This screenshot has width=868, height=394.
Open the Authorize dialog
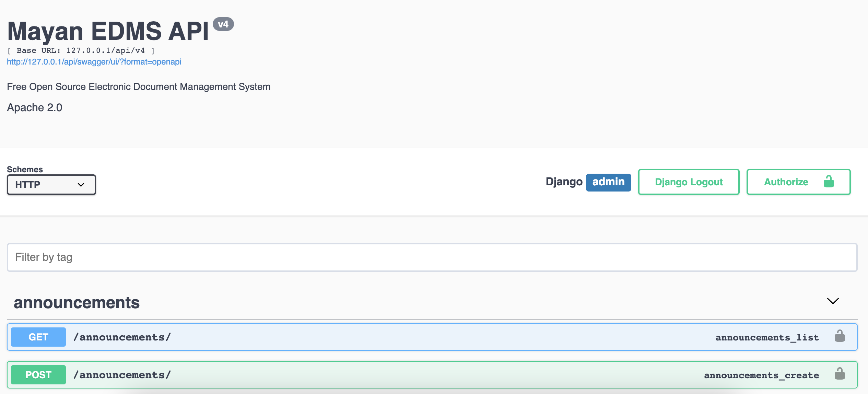[786, 182]
